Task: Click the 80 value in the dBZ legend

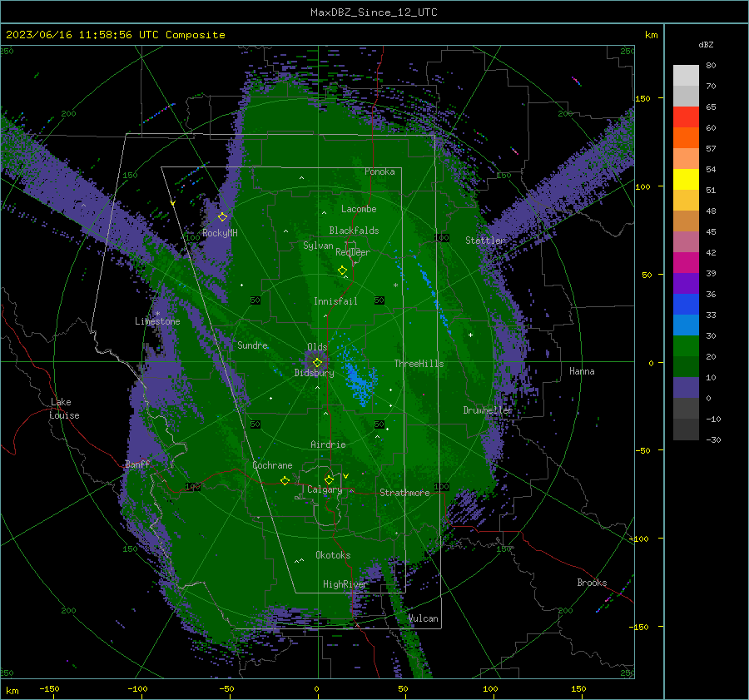Action: 711,66
